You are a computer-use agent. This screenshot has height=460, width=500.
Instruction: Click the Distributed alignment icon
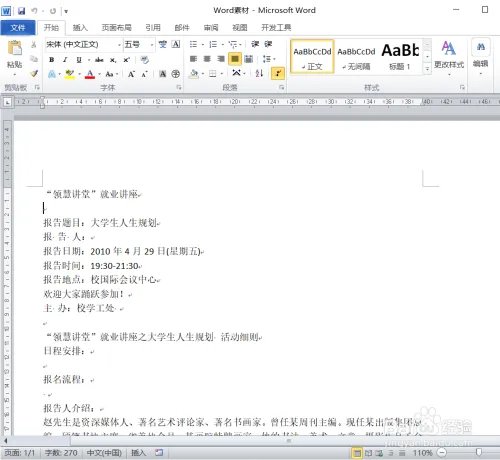pos(249,59)
